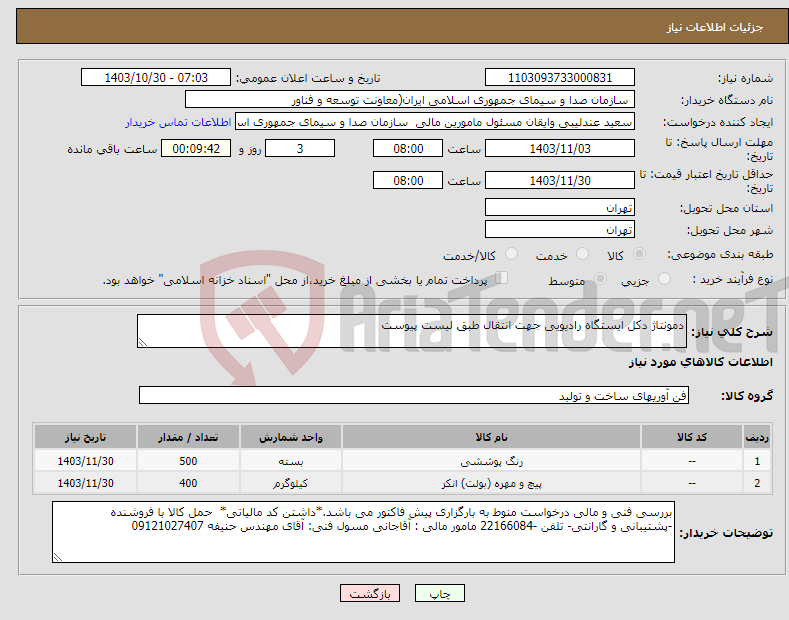Click the quantity cell 500
This screenshot has width=789, height=620.
[x=188, y=460]
